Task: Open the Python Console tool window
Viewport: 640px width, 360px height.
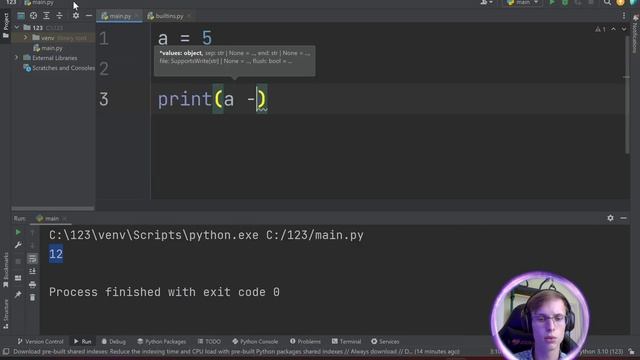Action: point(255,342)
